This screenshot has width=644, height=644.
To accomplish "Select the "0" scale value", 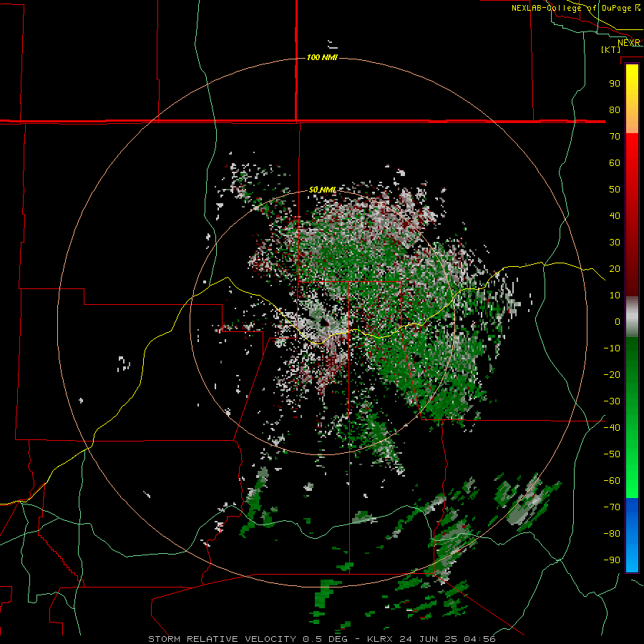I will click(618, 321).
